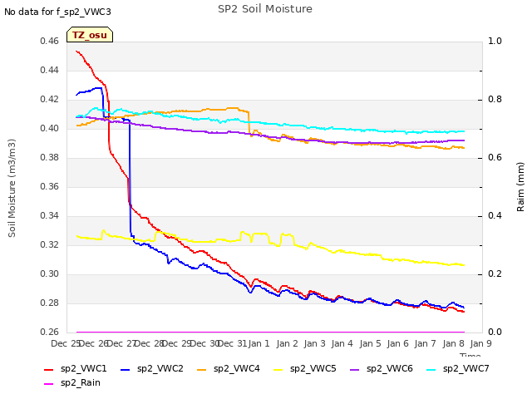Toggle the sp2_VWC6 legend entry
532x399 pixels.
382,368
